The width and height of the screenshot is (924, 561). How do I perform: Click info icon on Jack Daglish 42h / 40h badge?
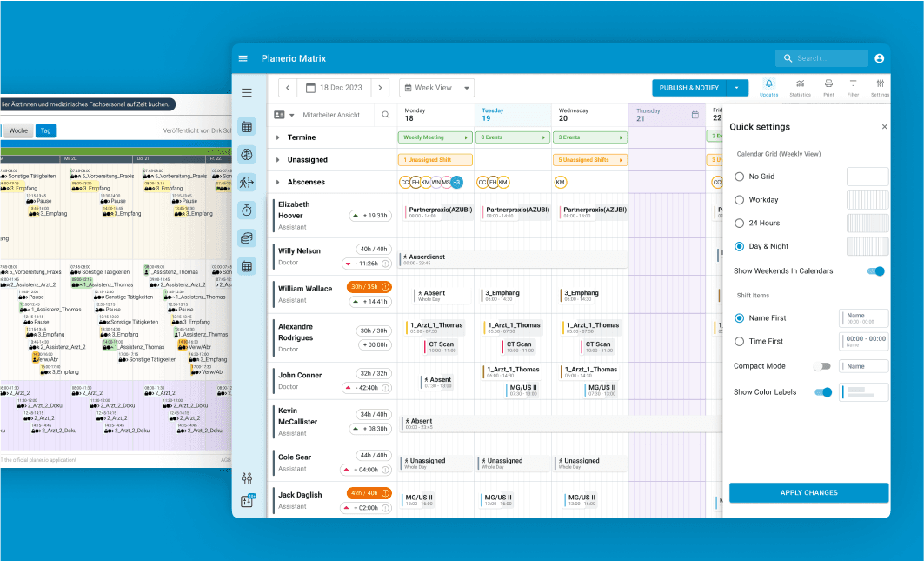(x=385, y=492)
